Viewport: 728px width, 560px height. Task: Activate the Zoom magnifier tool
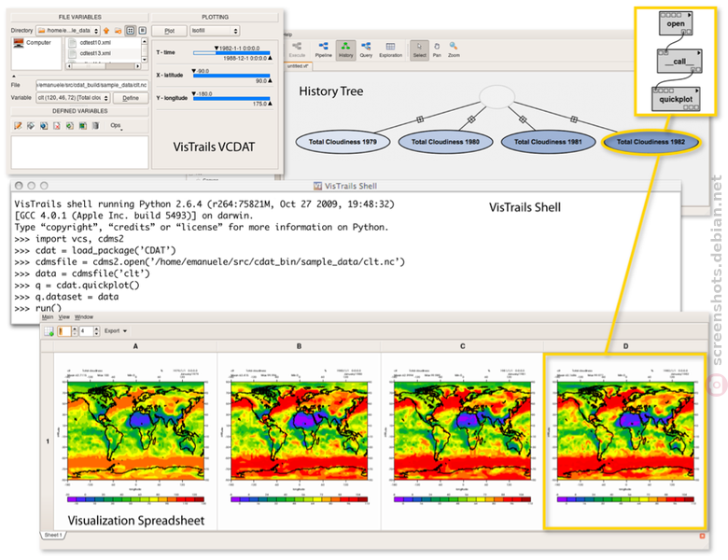pyautogui.click(x=454, y=49)
